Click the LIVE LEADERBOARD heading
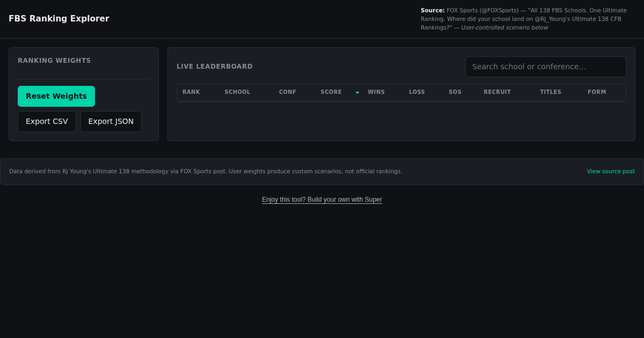644x338 pixels. (215, 67)
